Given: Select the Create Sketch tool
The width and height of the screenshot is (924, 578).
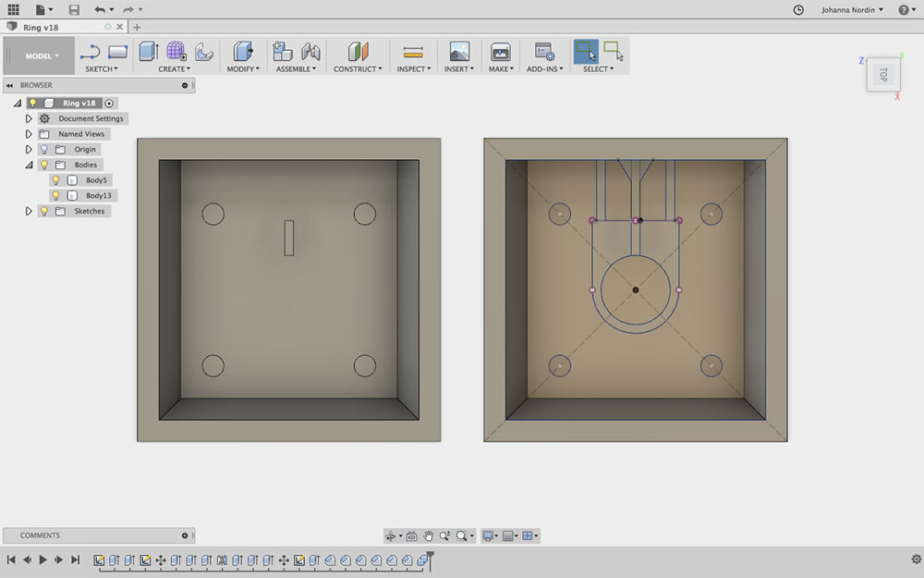Looking at the screenshot, I should click(x=91, y=52).
